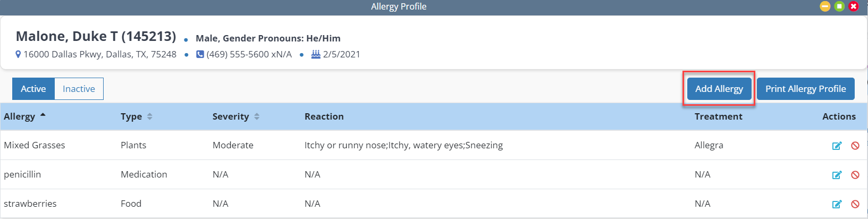Edit the strawberries allergy entry
The image size is (868, 219).
click(837, 204)
